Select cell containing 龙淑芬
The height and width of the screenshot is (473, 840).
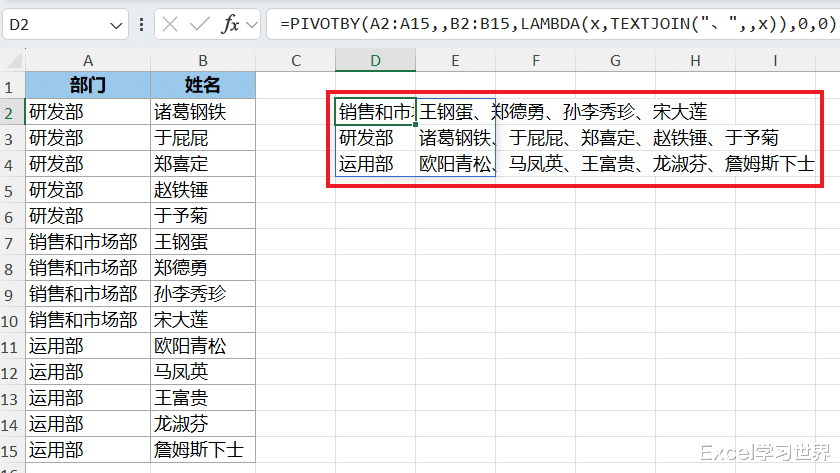pos(203,424)
